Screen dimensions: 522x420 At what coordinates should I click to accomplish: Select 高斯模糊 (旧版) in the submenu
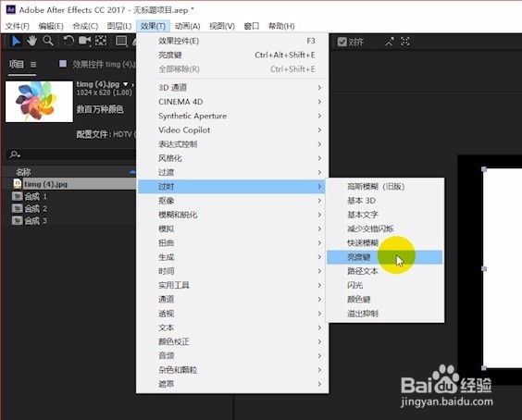pyautogui.click(x=385, y=186)
